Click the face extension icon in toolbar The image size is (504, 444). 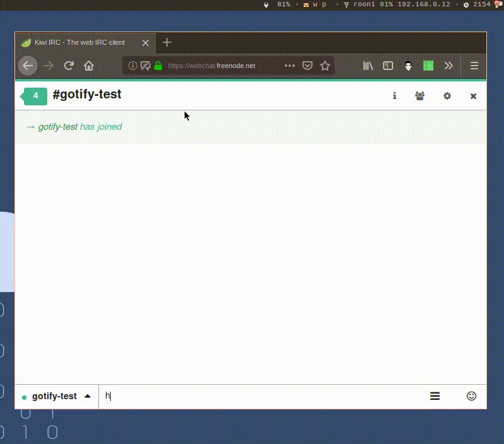[x=408, y=66]
